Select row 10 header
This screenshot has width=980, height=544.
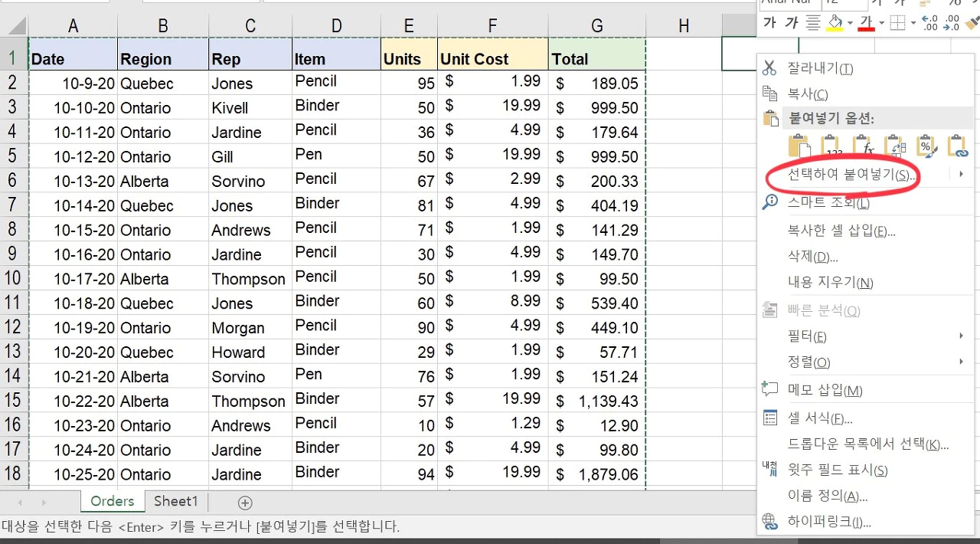click(14, 278)
